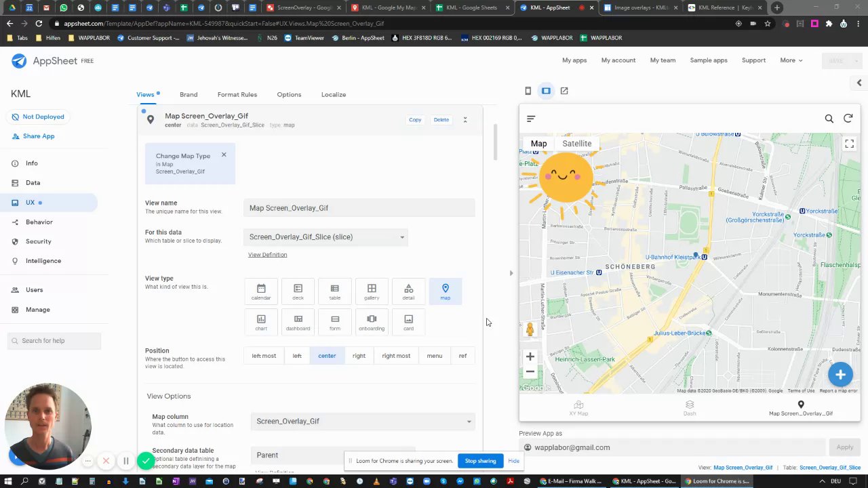The image size is (868, 488).
Task: Finish the Loom recording with the green check
Action: click(146, 462)
